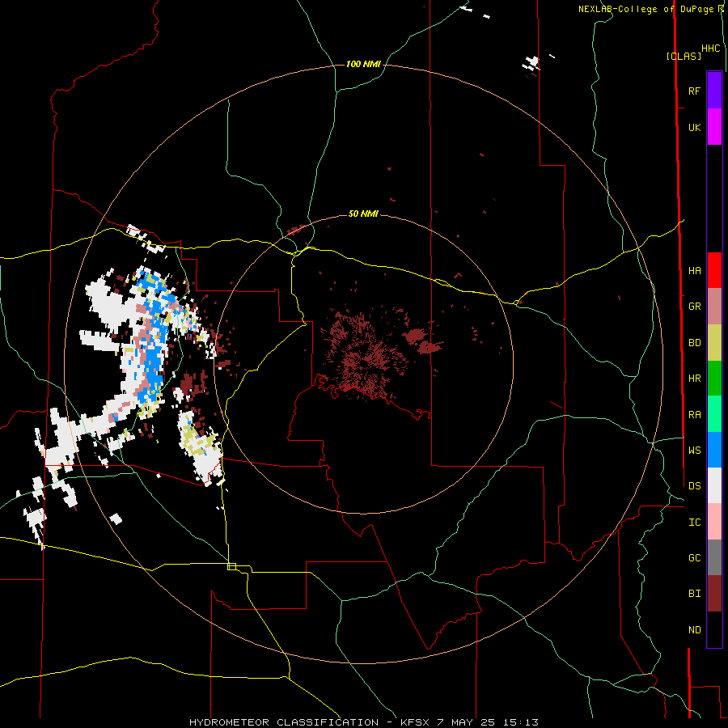The image size is (728, 728).
Task: Click the GC legend label
Action: pyautogui.click(x=694, y=557)
